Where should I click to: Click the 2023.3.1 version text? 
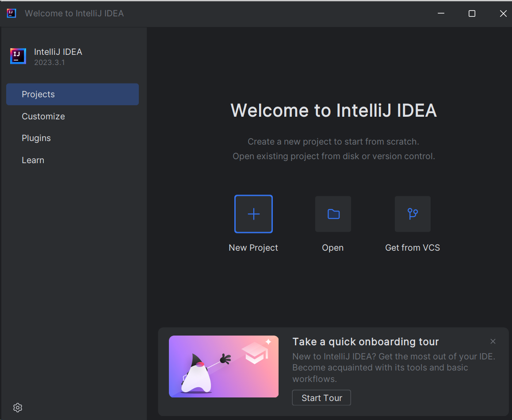(50, 62)
